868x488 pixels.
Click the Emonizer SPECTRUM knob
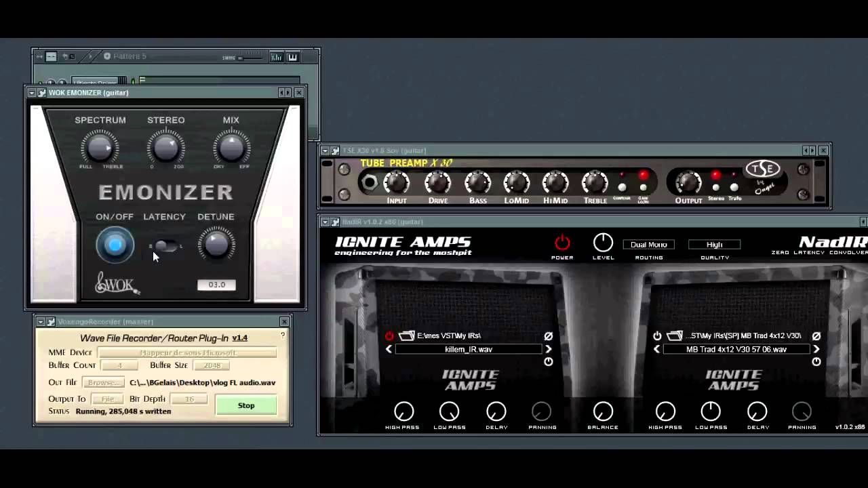(x=100, y=147)
